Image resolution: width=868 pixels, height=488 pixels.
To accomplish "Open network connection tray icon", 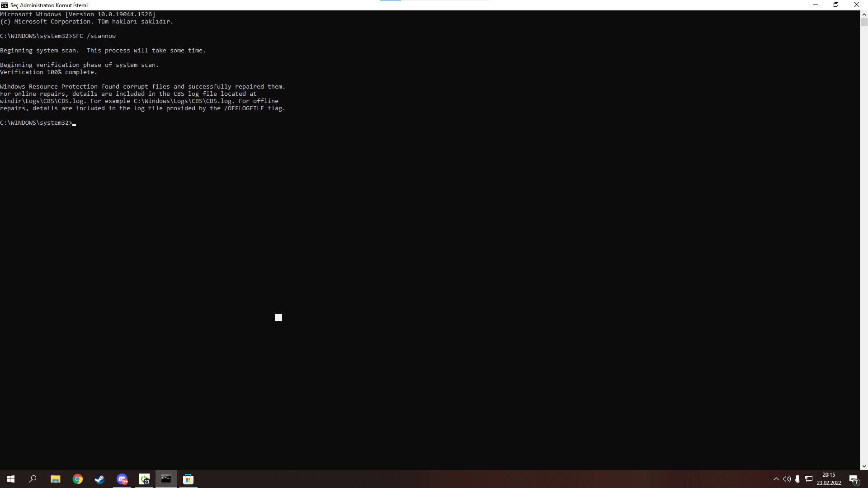I will 809,479.
